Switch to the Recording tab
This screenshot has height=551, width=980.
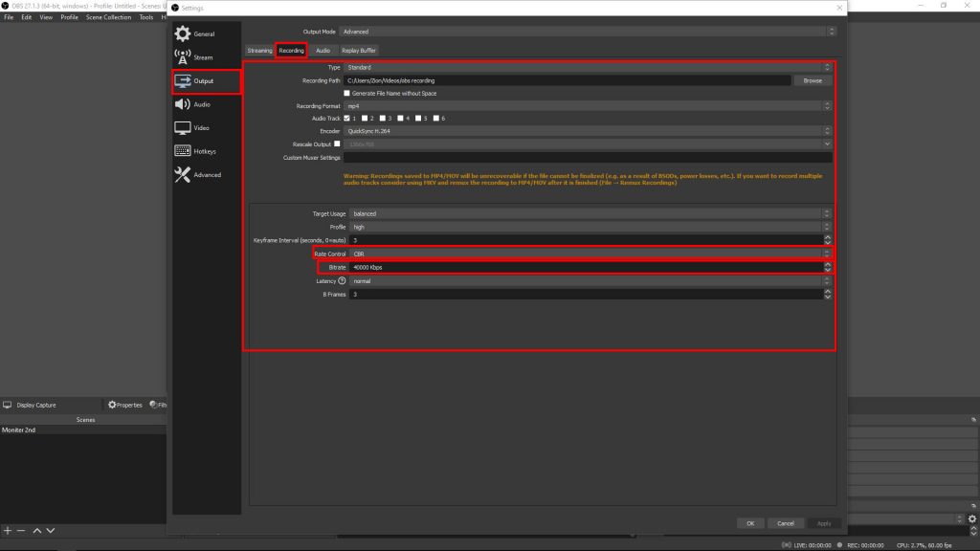pyautogui.click(x=291, y=51)
